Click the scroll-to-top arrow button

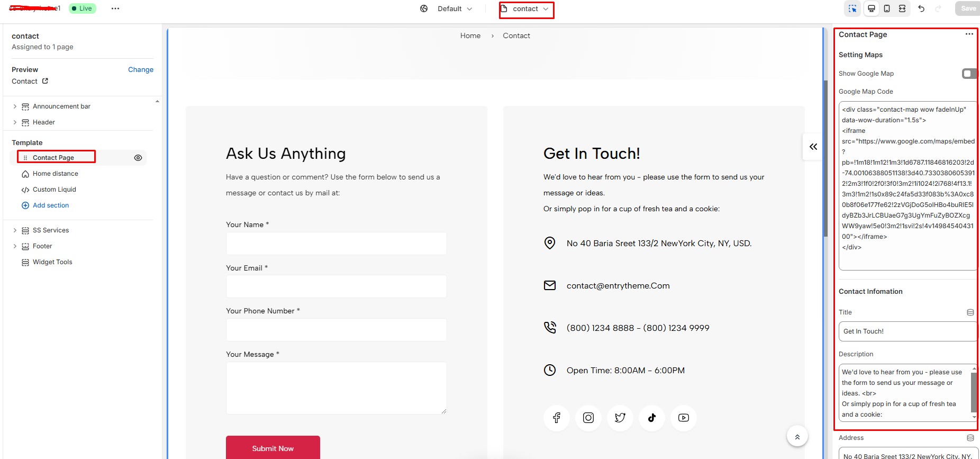(x=797, y=437)
